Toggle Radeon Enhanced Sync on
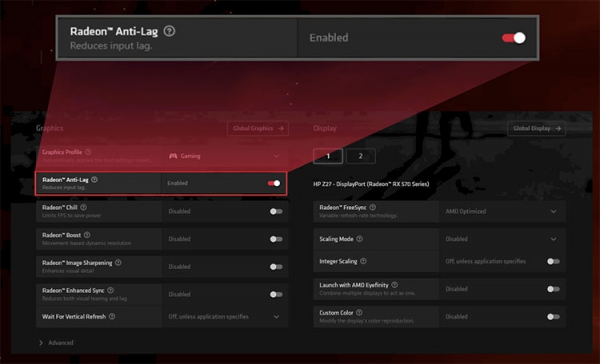The width and height of the screenshot is (600, 364). coord(276,294)
